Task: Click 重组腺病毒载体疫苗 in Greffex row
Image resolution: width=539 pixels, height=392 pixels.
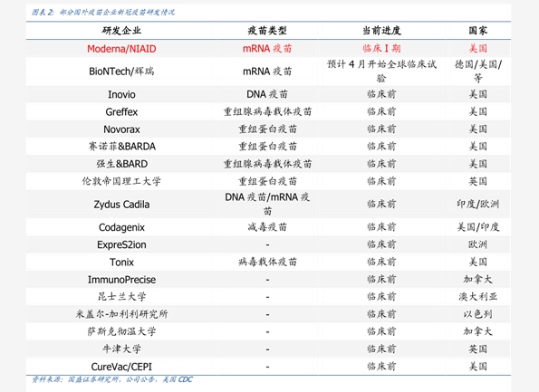Action: [x=267, y=111]
